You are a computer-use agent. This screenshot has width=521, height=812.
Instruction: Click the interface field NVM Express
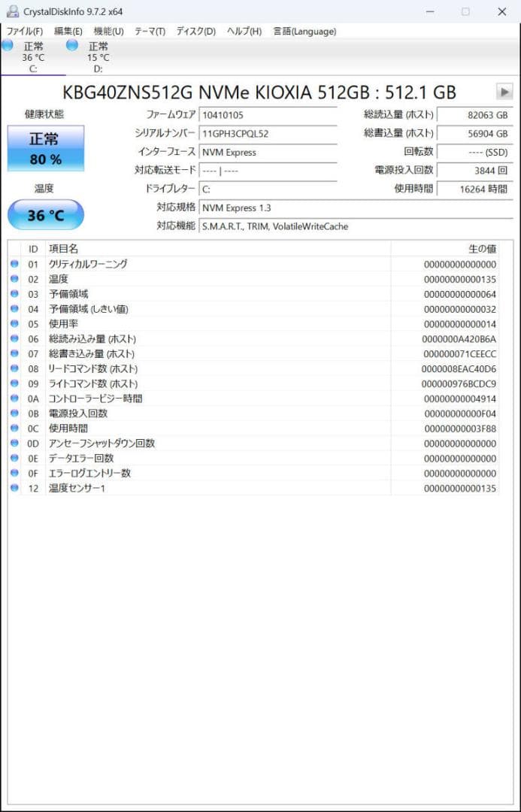coord(268,152)
